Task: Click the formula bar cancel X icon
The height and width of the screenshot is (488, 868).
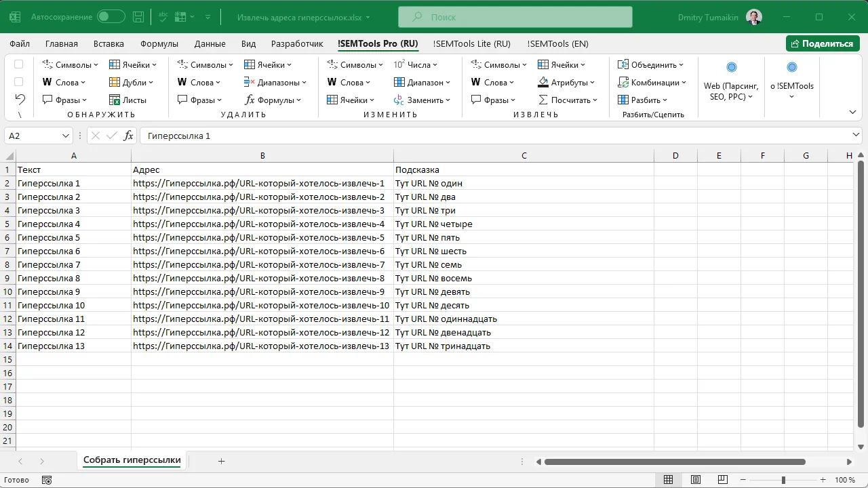Action: pos(96,136)
